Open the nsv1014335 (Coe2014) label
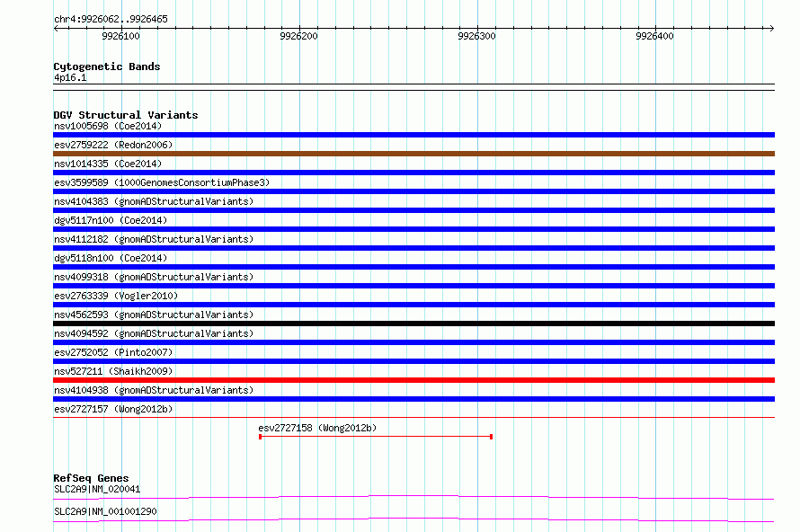The width and height of the screenshot is (800, 532). [108, 164]
